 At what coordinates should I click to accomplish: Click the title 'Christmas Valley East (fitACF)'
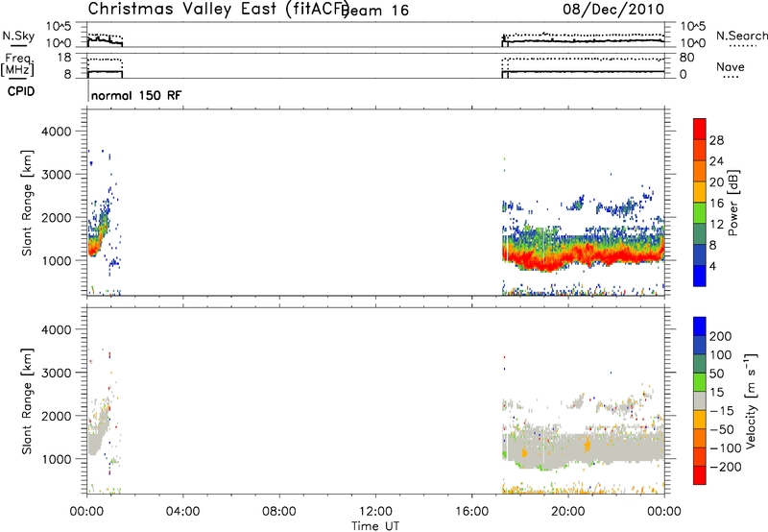pyautogui.click(x=219, y=10)
